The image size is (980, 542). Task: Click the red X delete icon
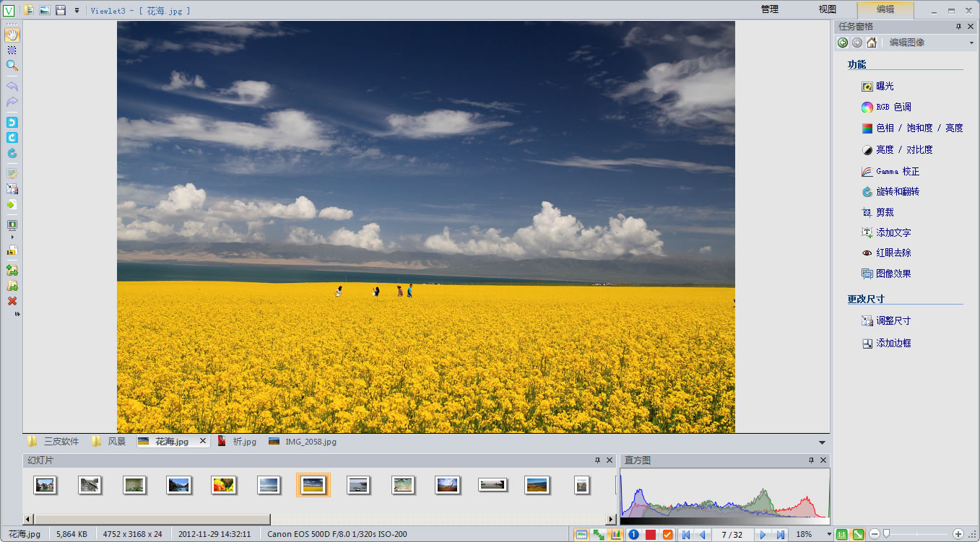(x=12, y=301)
